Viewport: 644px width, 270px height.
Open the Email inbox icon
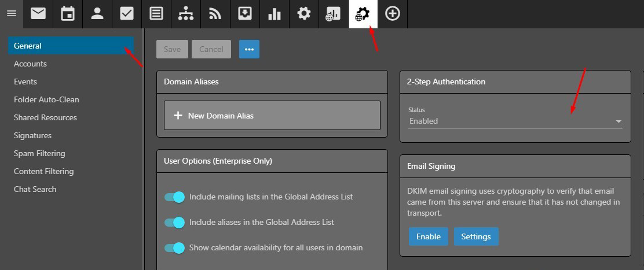coord(38,14)
